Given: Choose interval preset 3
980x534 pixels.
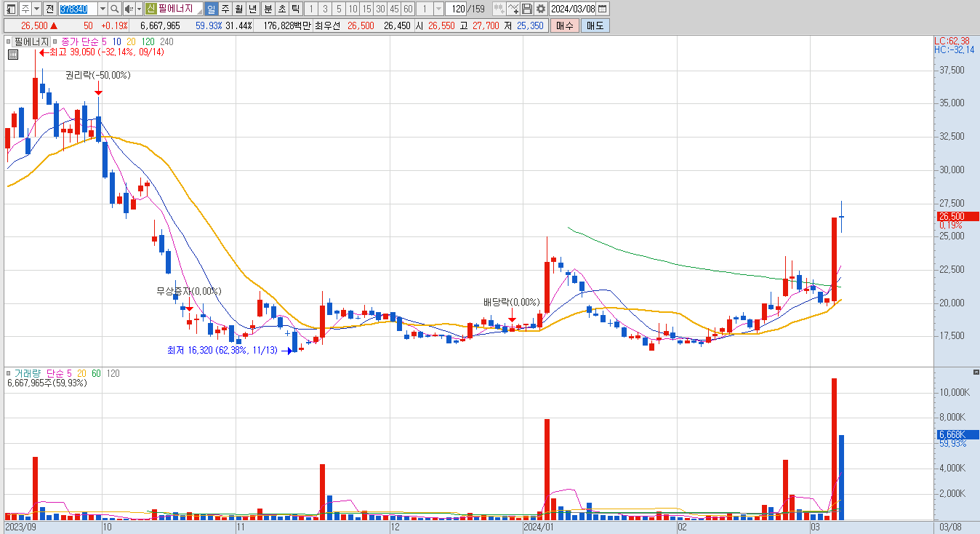Looking at the screenshot, I should click(x=324, y=9).
